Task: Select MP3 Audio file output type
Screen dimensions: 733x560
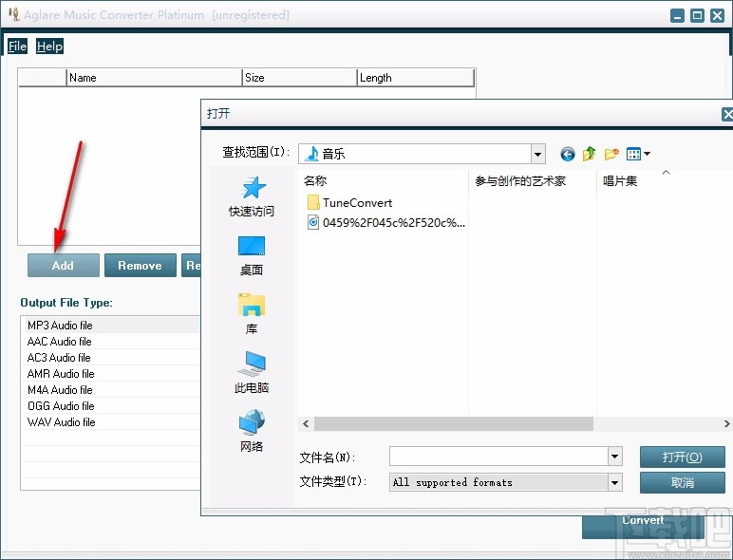Action: 111,326
